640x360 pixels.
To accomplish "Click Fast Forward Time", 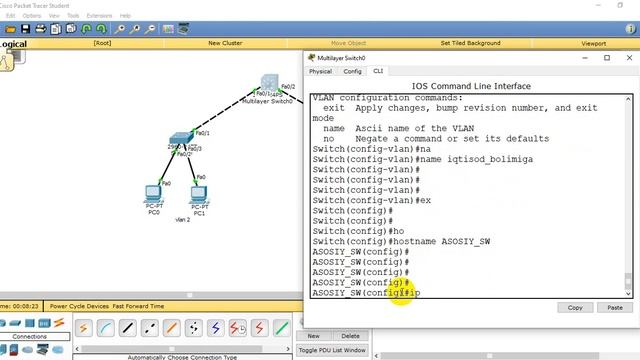I will [x=138, y=306].
